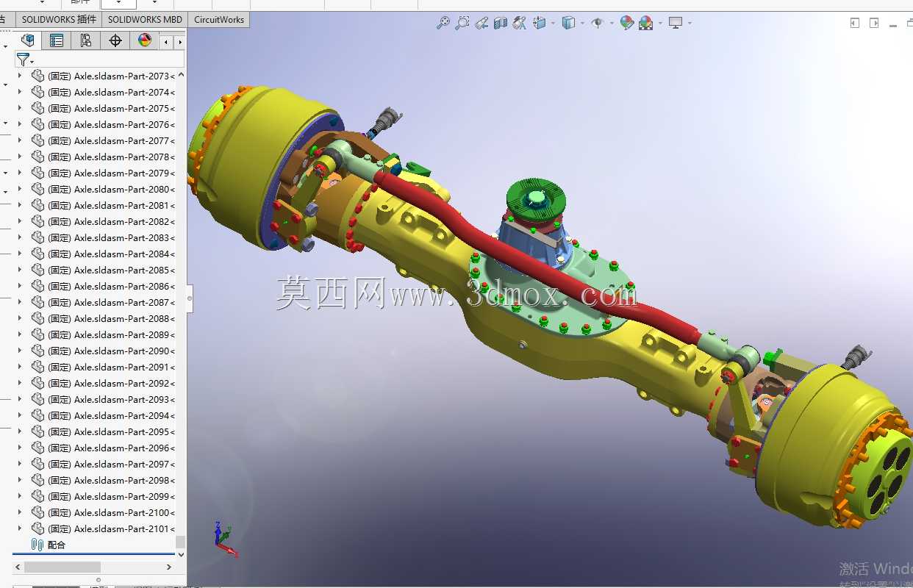Viewport: 913px width, 588px height.
Task: Click the feature tree scroll-up arrow
Action: pos(181,75)
